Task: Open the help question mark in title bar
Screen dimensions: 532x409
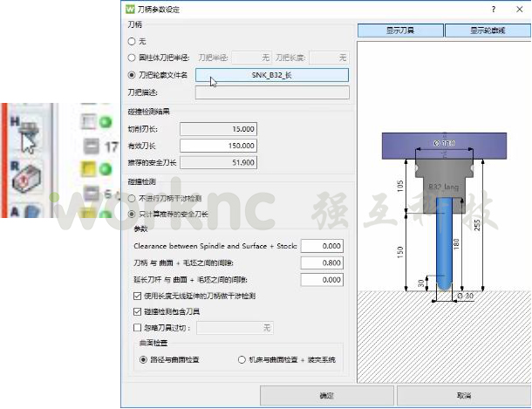Action: tap(494, 9)
